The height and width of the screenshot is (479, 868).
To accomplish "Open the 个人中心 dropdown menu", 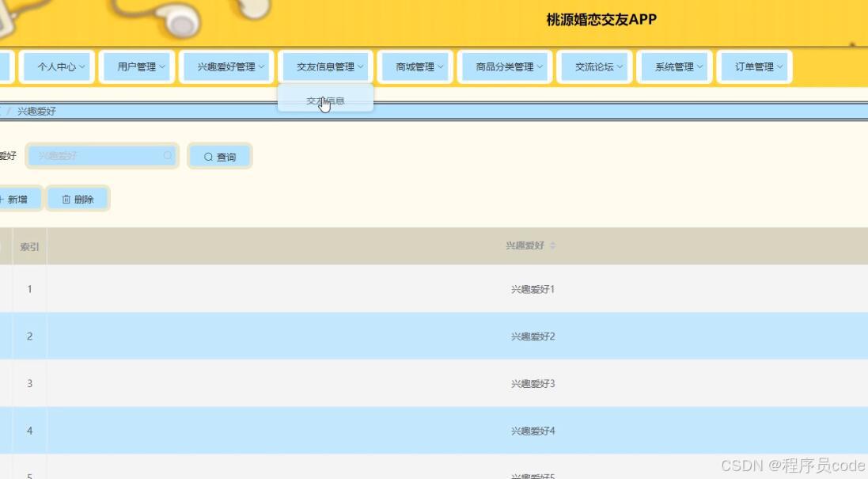I will click(x=57, y=67).
